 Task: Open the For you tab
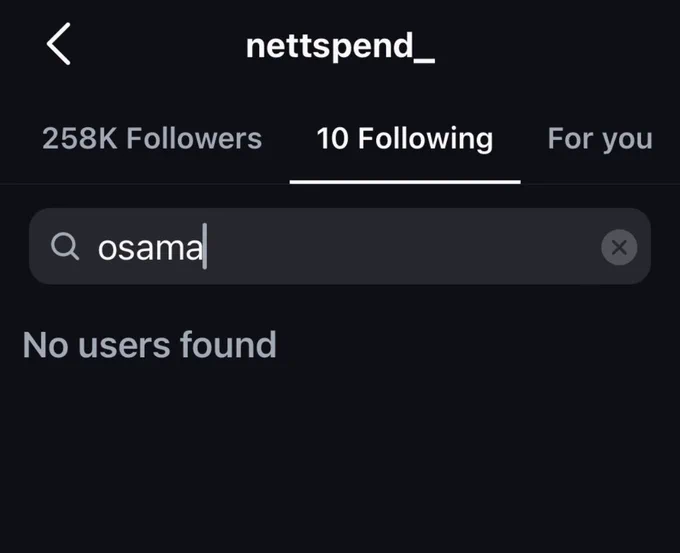pos(600,139)
